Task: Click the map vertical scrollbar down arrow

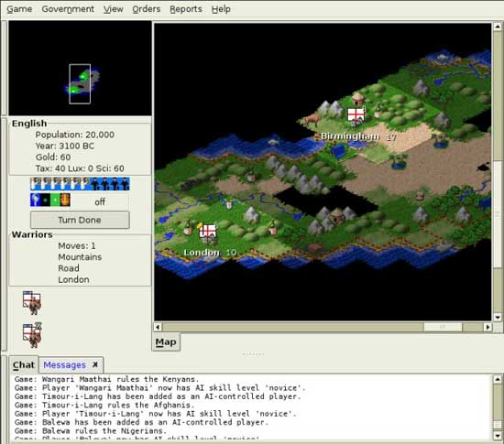Action: click(x=498, y=318)
